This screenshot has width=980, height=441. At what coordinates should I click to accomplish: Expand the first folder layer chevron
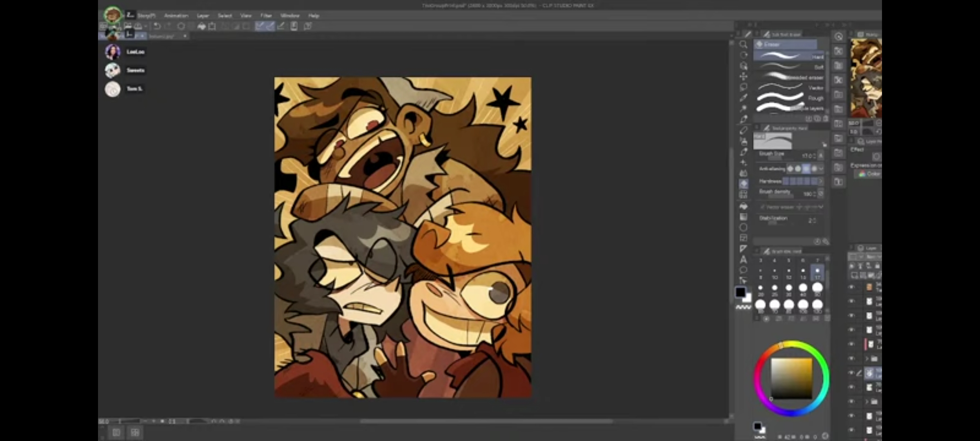click(x=866, y=359)
